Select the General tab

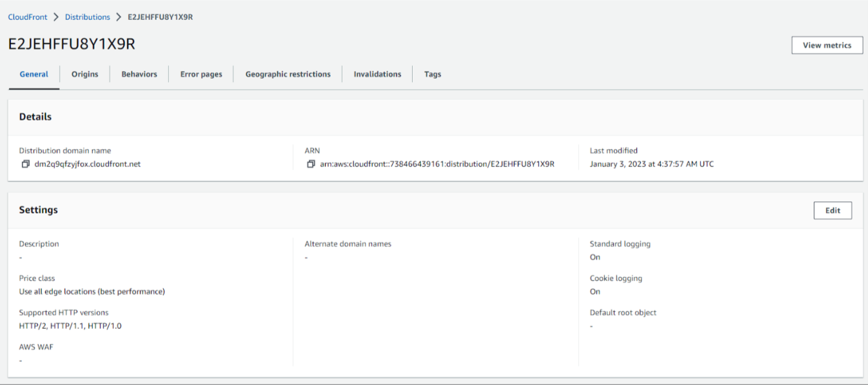pos(34,74)
